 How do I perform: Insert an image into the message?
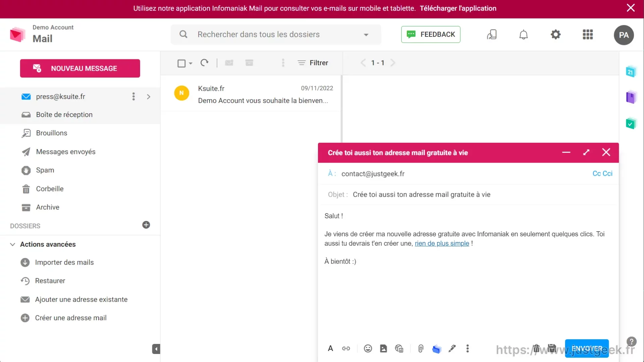tap(383, 349)
